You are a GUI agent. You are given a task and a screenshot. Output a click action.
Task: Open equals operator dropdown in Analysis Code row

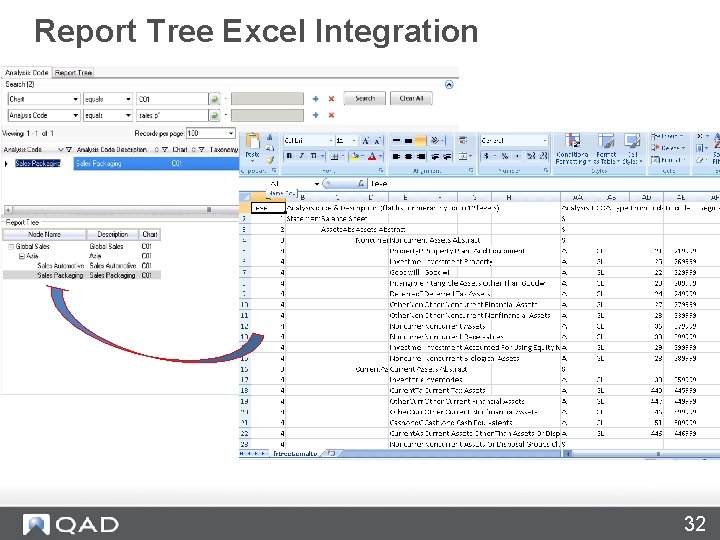(128, 115)
